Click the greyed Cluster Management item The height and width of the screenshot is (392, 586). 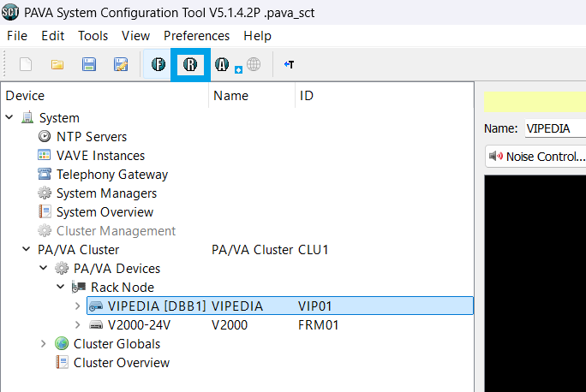[x=116, y=231]
